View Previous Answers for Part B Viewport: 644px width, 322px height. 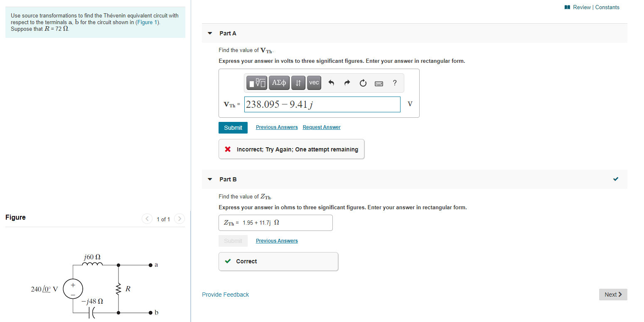coord(276,240)
